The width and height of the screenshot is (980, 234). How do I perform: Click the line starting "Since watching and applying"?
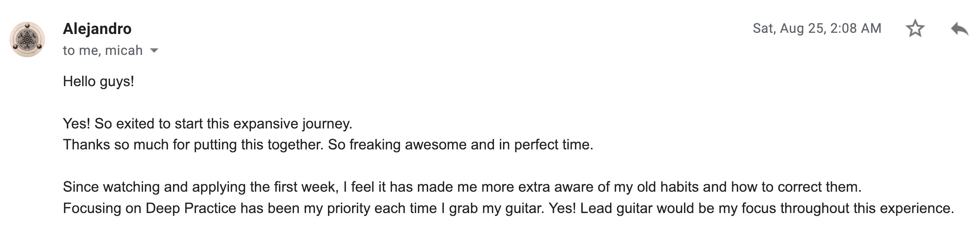click(462, 187)
